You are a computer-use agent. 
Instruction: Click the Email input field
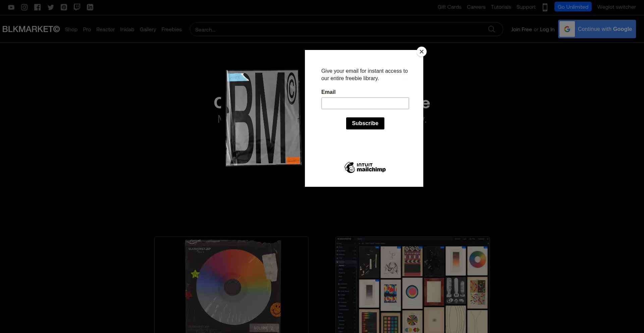(365, 103)
